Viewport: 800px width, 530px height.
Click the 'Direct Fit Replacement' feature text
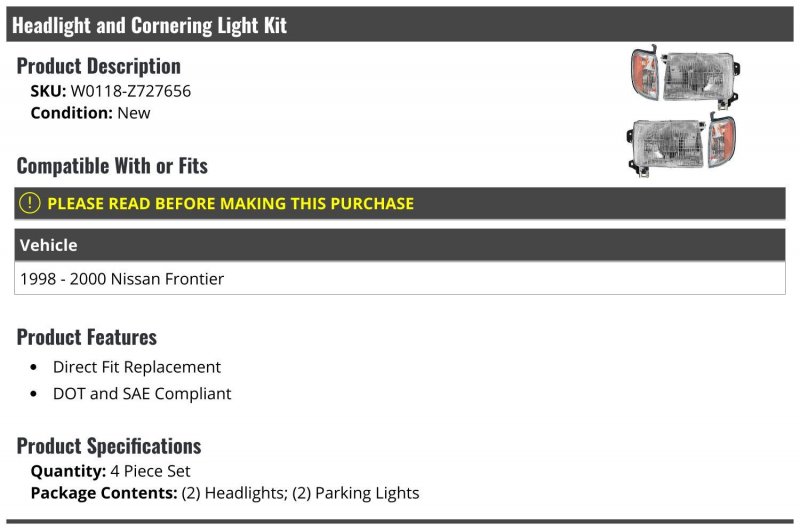137,367
